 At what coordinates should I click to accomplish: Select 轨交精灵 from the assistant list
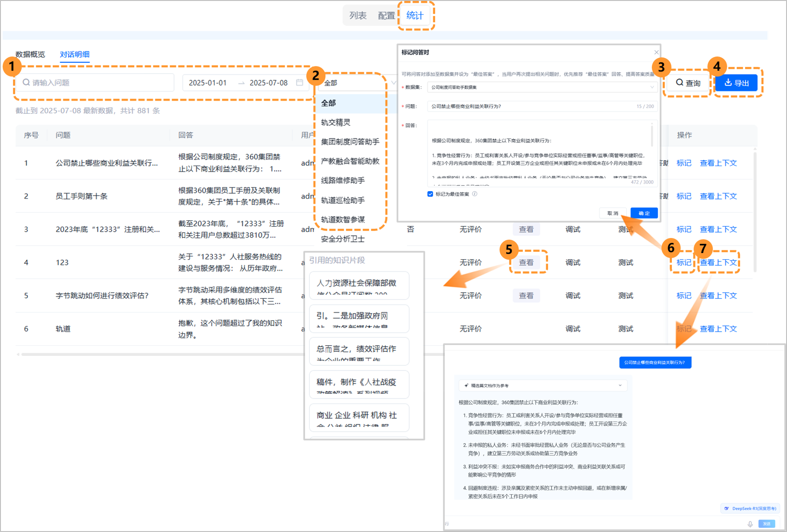[x=337, y=122]
